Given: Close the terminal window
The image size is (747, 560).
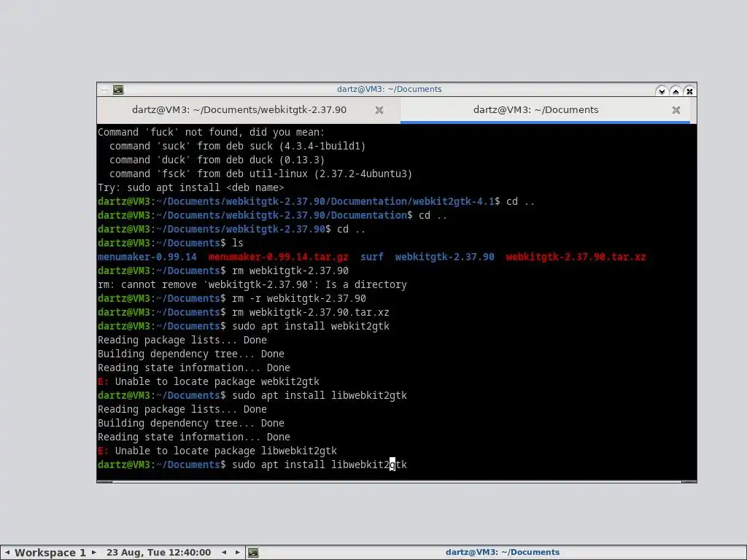Looking at the screenshot, I should point(689,91).
